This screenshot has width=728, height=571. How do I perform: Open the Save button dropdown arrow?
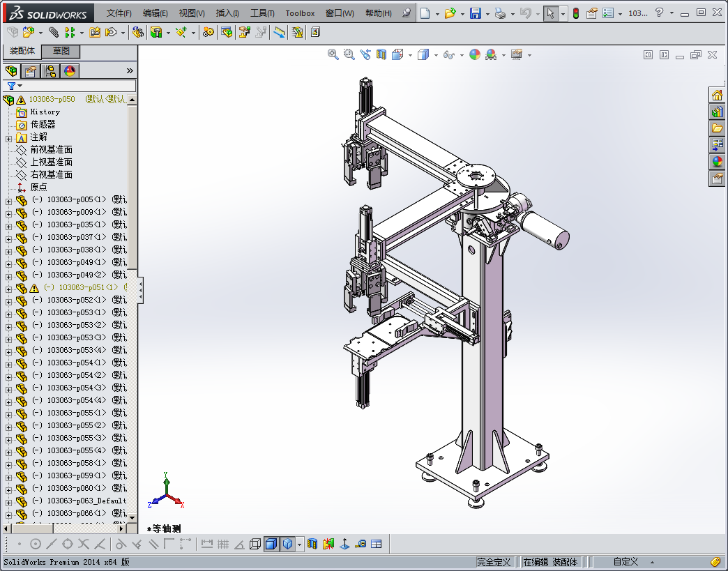pos(487,13)
